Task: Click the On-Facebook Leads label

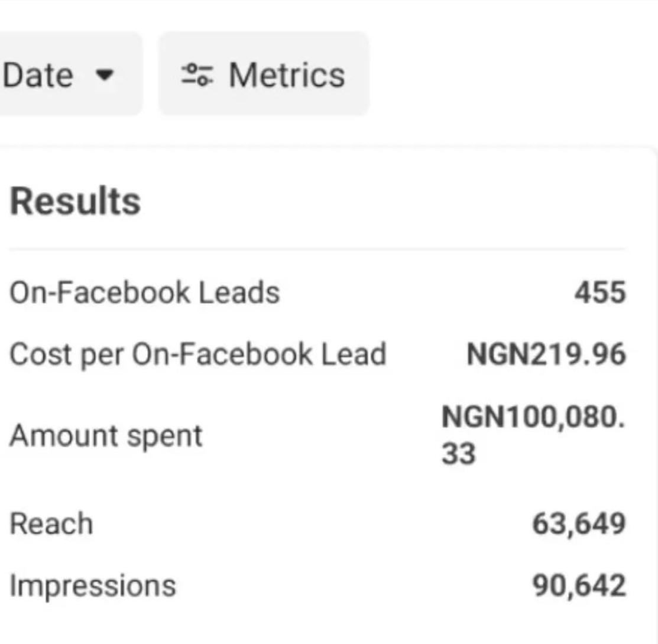Action: pos(144,292)
